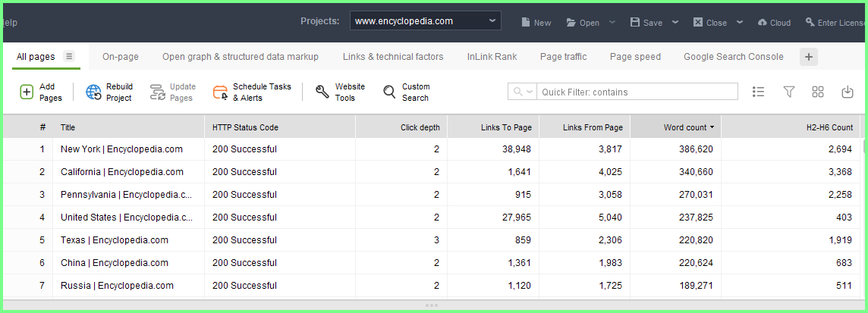
Task: Click the New project file icon
Action: tap(526, 22)
